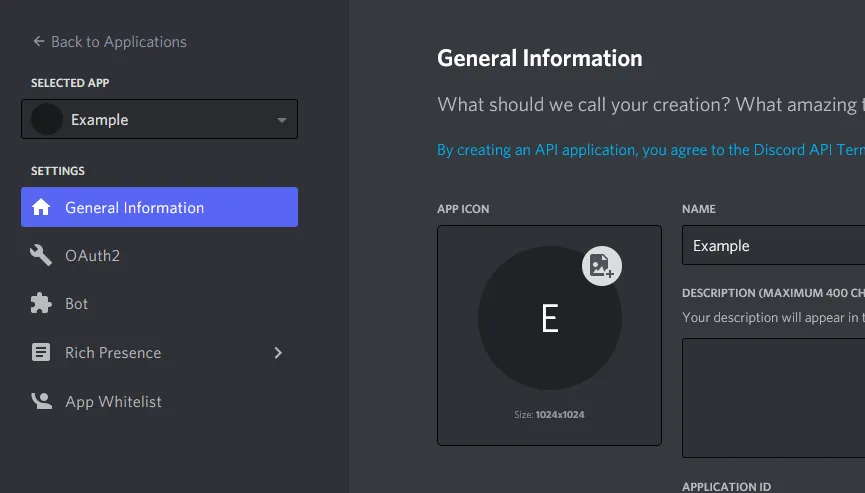
Task: Click the caret arrow in the app selector
Action: coord(282,121)
